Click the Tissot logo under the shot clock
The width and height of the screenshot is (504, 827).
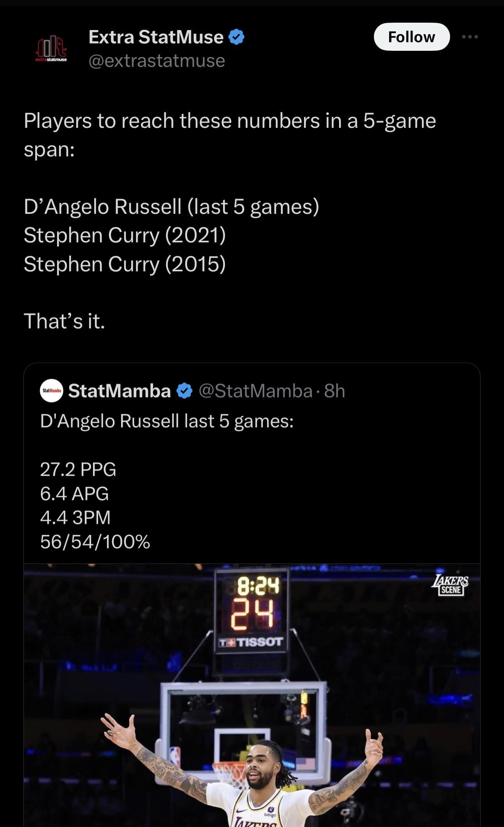coord(251,642)
